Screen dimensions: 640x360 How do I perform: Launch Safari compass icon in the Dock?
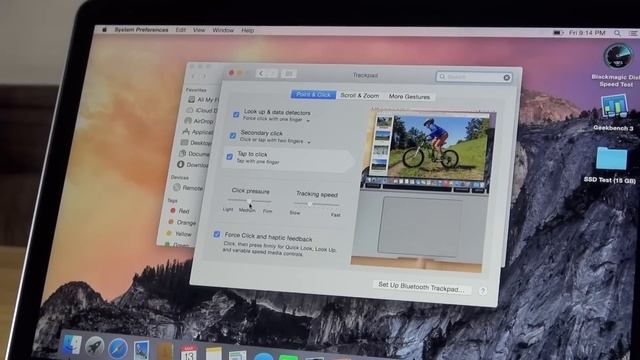(x=118, y=349)
